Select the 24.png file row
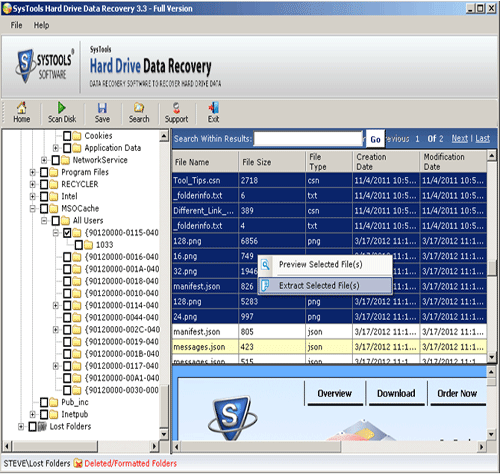This screenshot has height=475, width=500. coord(329,317)
